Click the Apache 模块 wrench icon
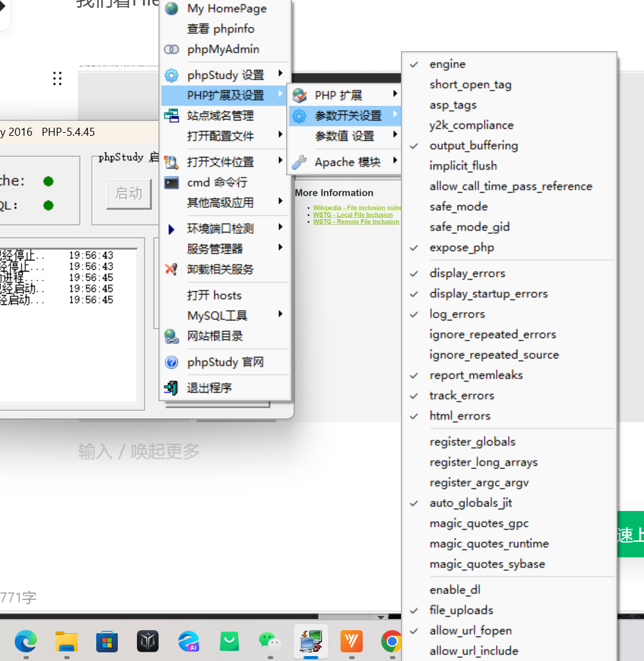The width and height of the screenshot is (644, 661). click(299, 162)
